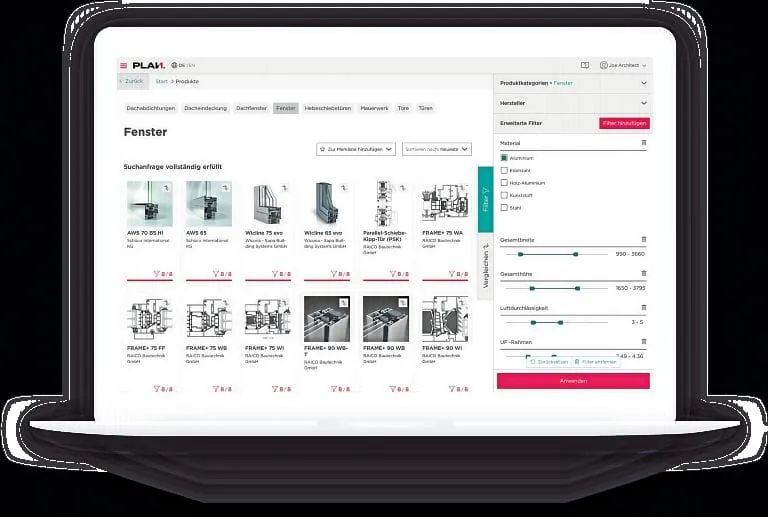The width and height of the screenshot is (768, 517).
Task: Click the globe language icon
Action: tap(174, 65)
